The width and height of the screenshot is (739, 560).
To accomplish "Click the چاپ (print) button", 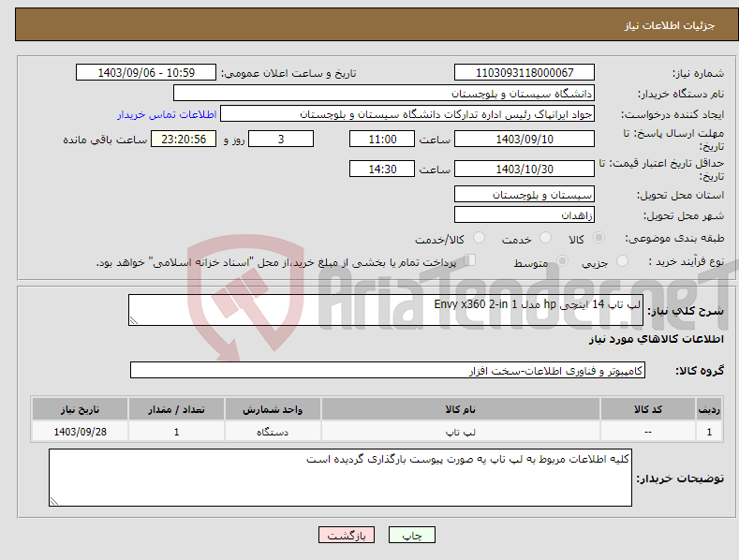I will pyautogui.click(x=411, y=535).
